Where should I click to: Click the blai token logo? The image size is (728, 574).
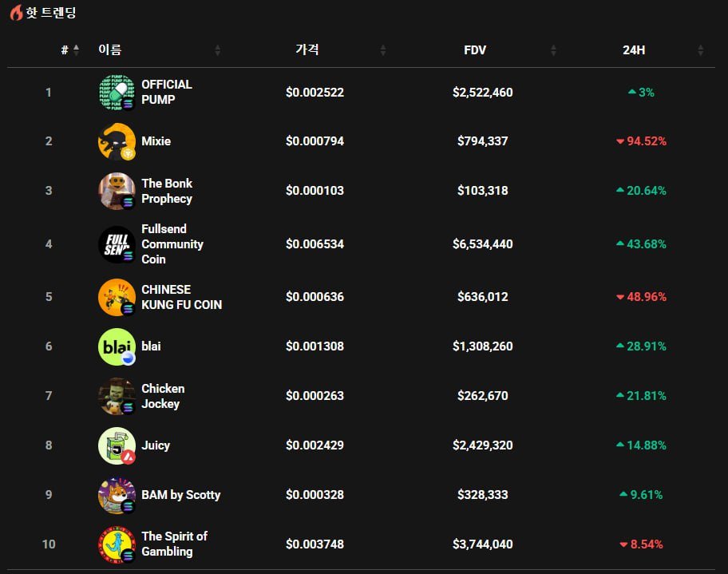tap(117, 346)
